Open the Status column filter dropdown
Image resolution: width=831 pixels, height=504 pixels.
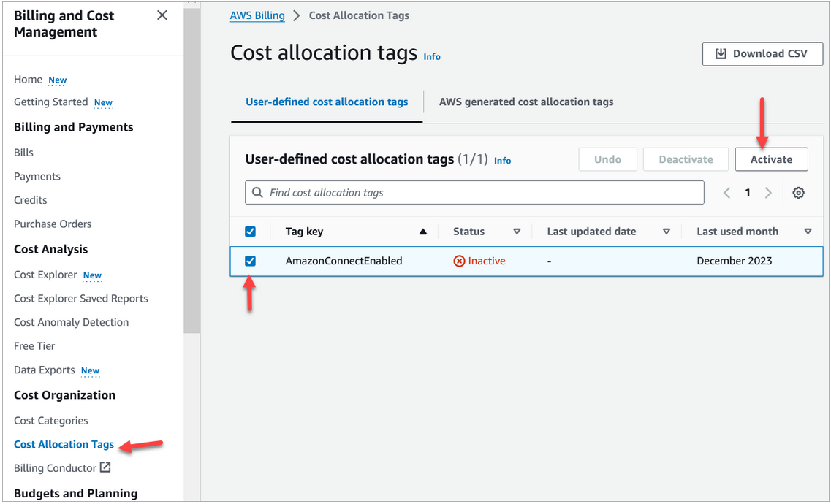point(517,231)
